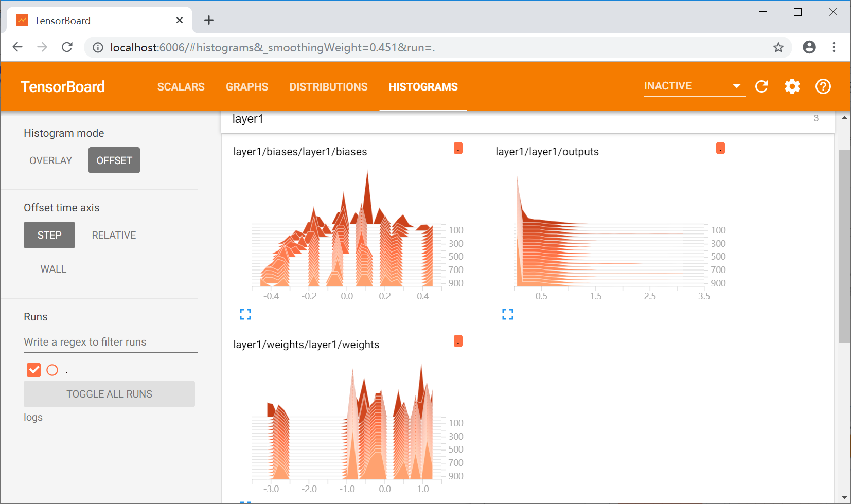The width and height of the screenshot is (851, 504).
Task: Expand layer1/outputs histogram to full size
Action: [x=508, y=314]
